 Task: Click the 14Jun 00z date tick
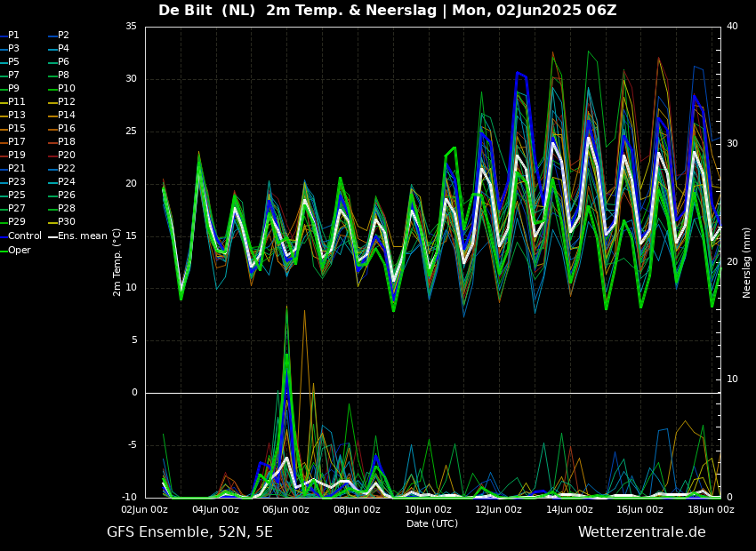tap(569, 509)
